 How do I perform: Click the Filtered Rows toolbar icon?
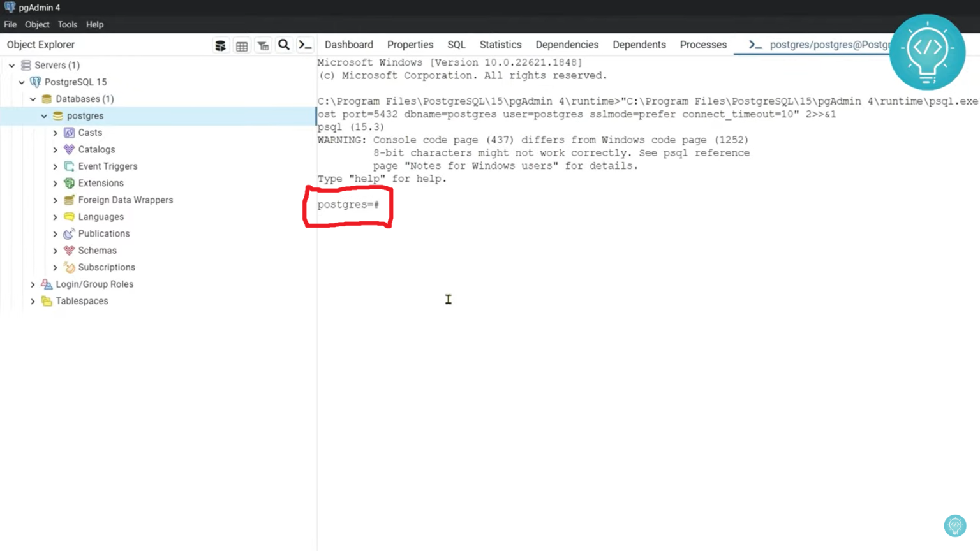point(263,45)
